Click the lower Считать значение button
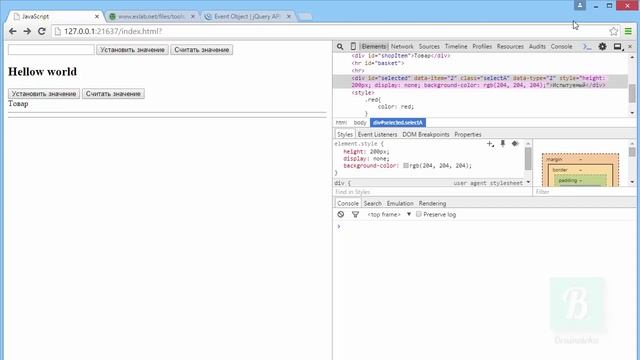The height and width of the screenshot is (360, 640). (x=113, y=94)
